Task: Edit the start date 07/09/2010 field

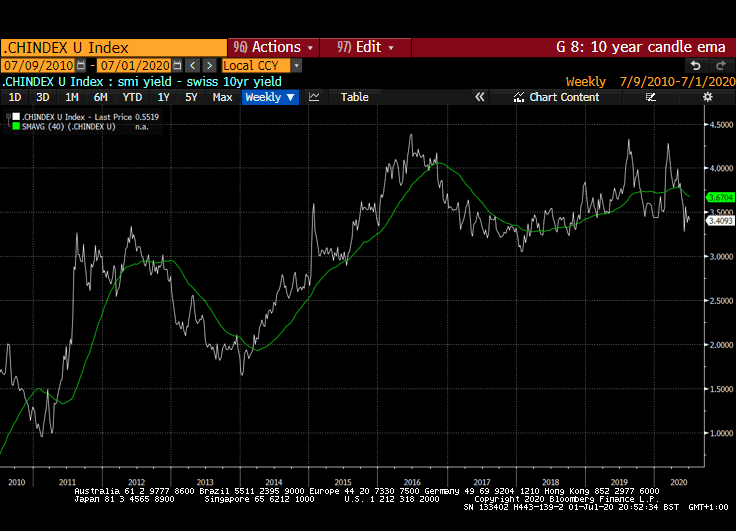Action: [39, 65]
